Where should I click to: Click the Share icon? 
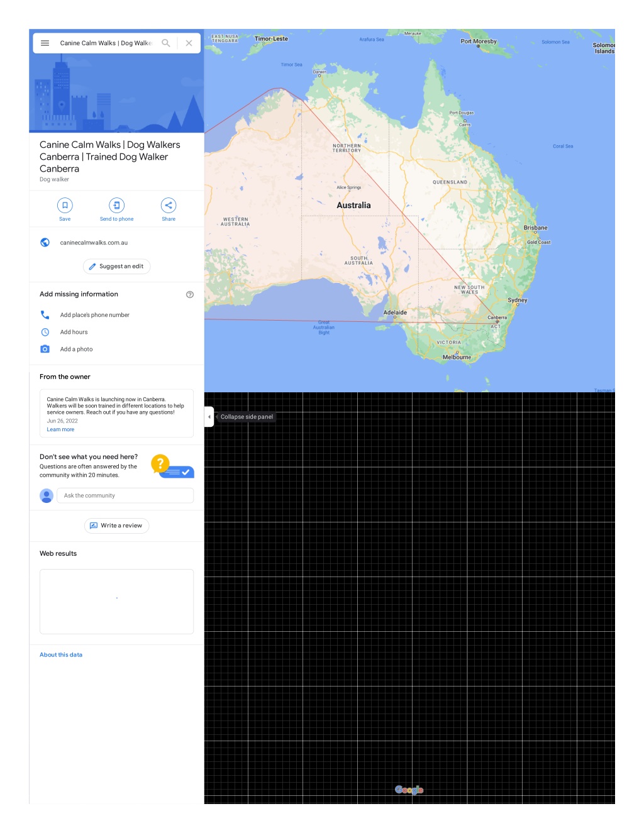(x=169, y=205)
